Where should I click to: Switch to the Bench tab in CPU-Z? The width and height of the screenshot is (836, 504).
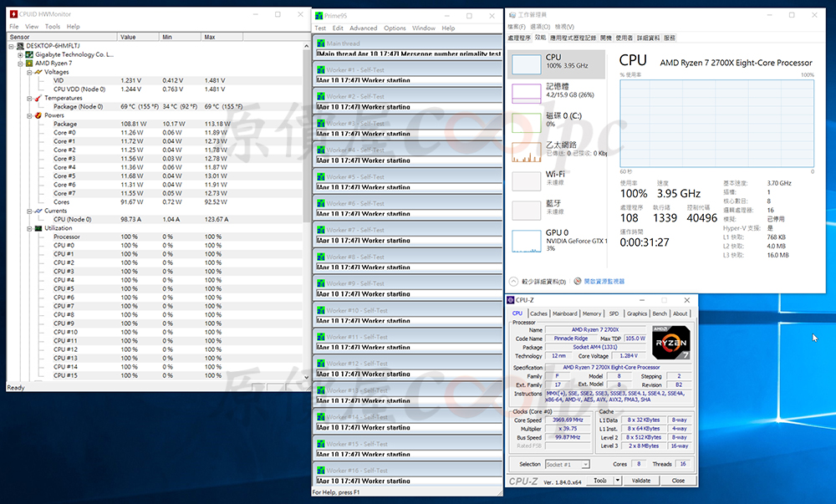pos(660,313)
